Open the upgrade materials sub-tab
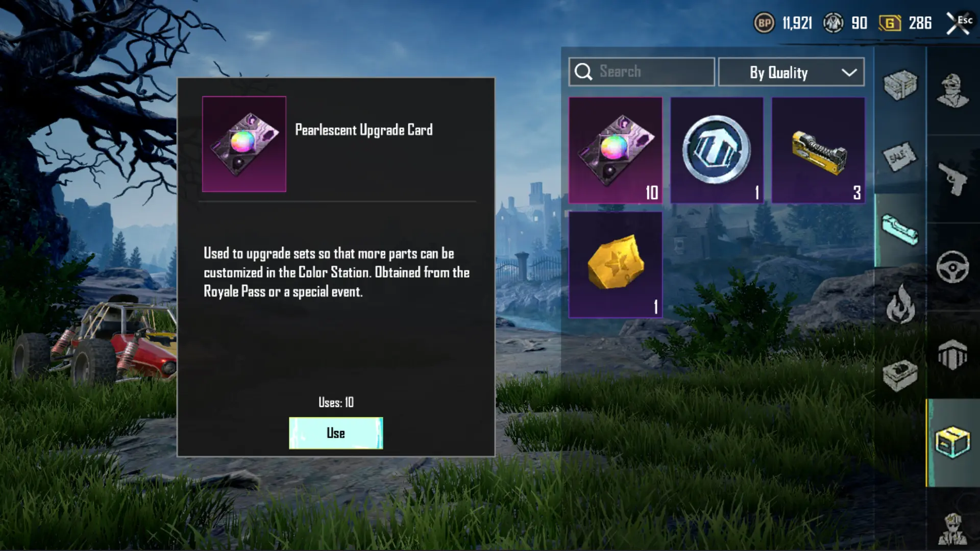Viewport: 980px width, 551px height. pos(900,230)
